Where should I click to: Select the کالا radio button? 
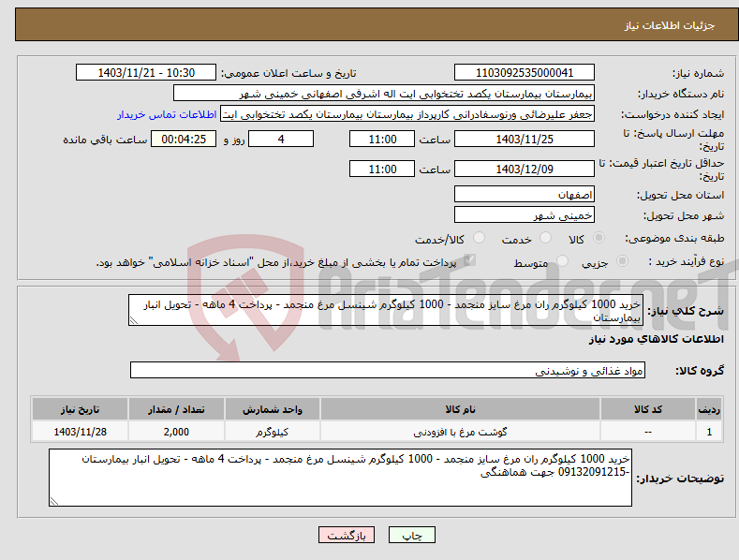coord(599,238)
